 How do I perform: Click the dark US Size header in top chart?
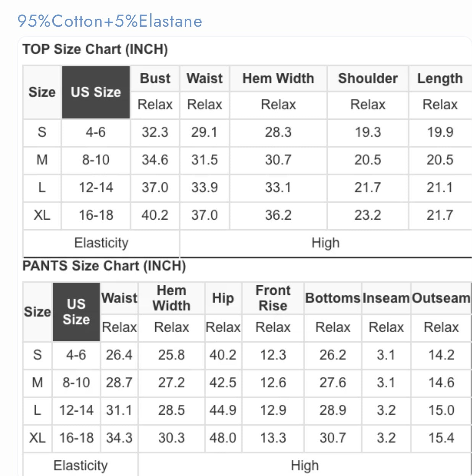96,92
